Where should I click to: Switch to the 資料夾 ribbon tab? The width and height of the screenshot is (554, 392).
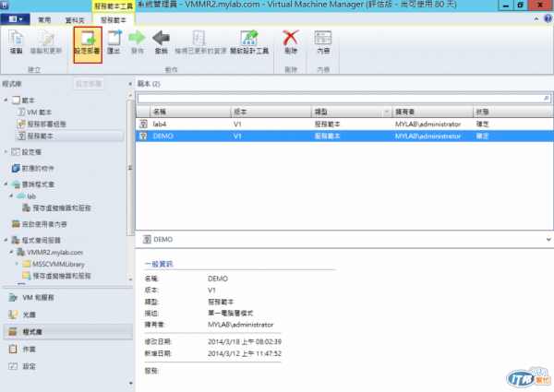pyautogui.click(x=75, y=20)
